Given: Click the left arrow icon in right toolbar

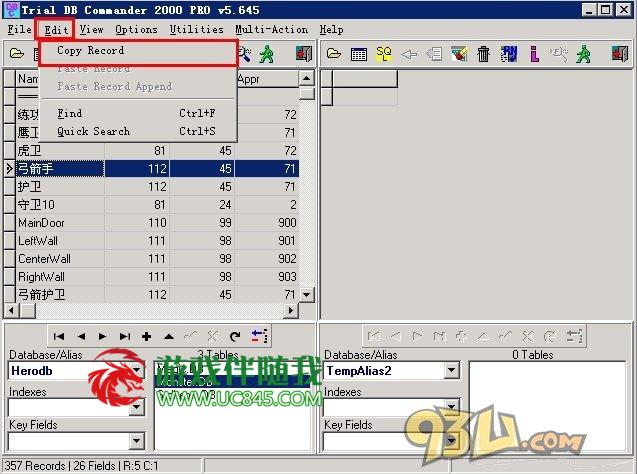Looking at the screenshot, I should (409, 54).
